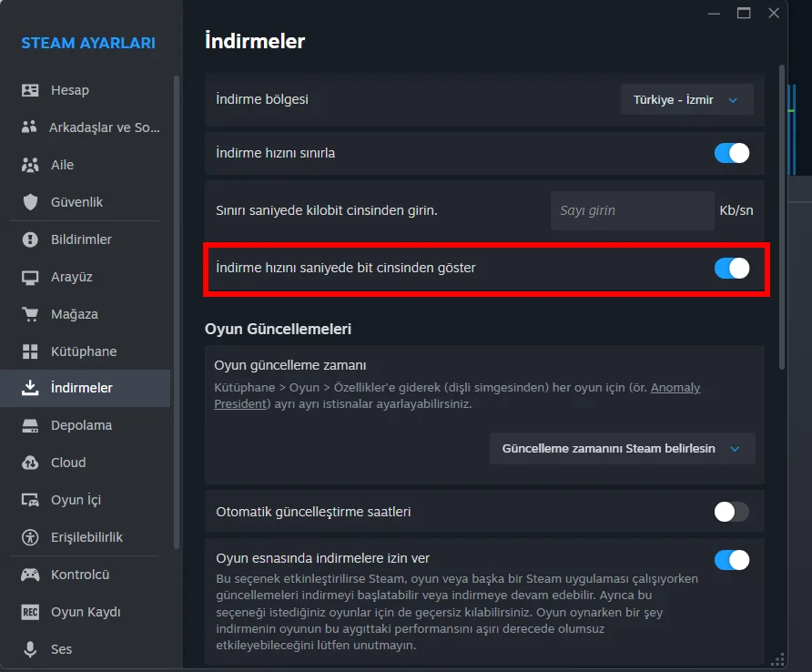Screen dimensions: 812x672
Task: Click the Depolama drive icon
Action: click(30, 425)
